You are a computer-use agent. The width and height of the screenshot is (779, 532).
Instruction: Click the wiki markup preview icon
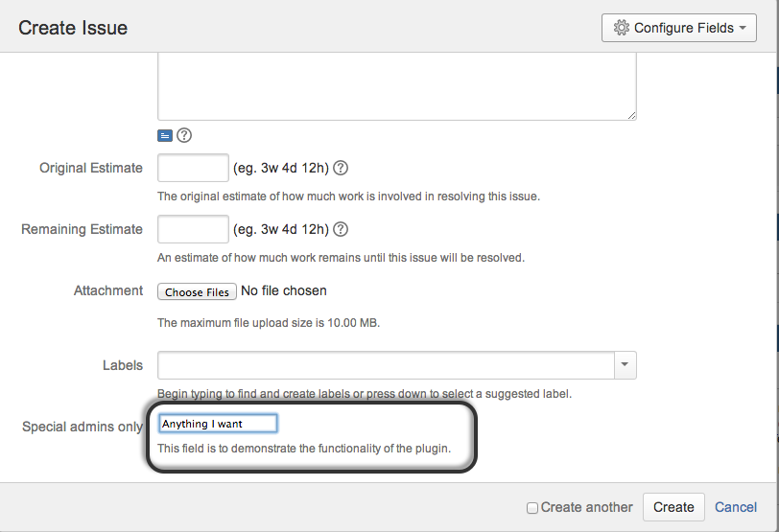pos(165,135)
